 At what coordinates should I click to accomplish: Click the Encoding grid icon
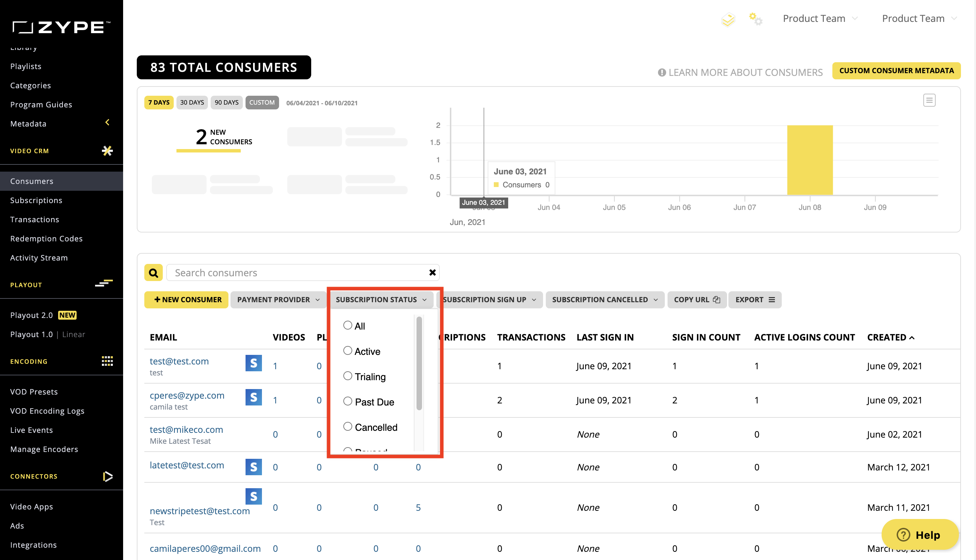pos(107,361)
